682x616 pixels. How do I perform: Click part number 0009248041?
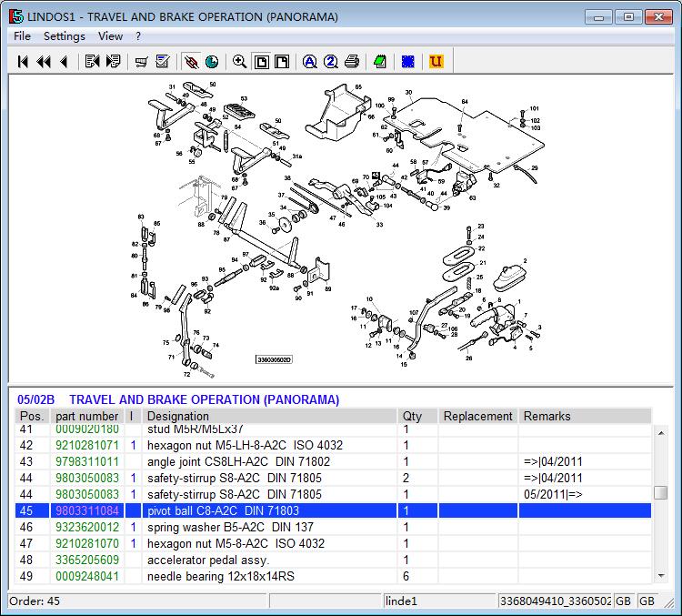pos(87,576)
